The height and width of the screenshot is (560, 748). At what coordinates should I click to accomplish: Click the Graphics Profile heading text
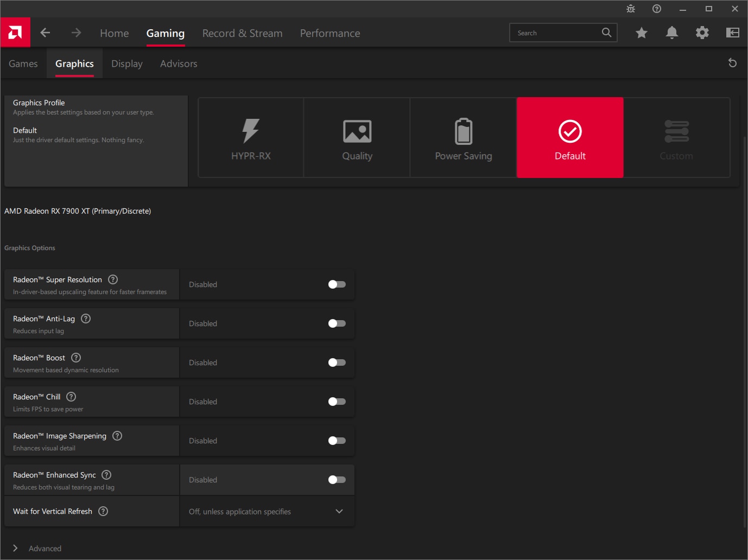[39, 103]
